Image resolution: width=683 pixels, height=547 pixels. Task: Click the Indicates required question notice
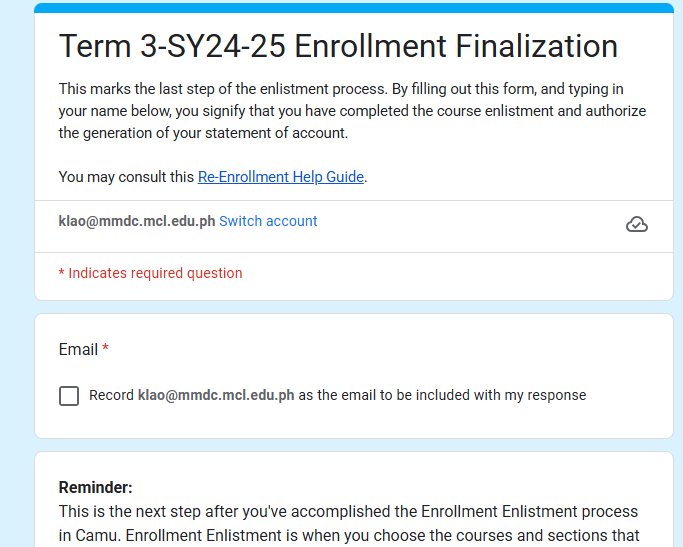click(x=150, y=273)
